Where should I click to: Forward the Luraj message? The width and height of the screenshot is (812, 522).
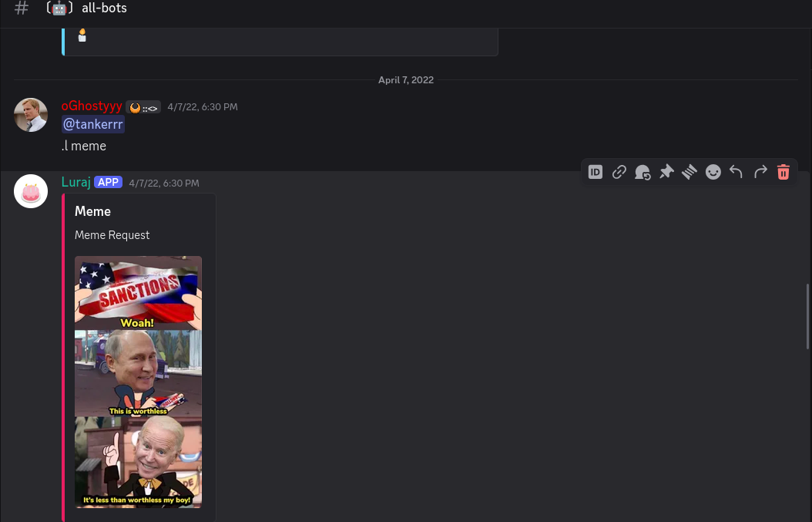(x=760, y=172)
